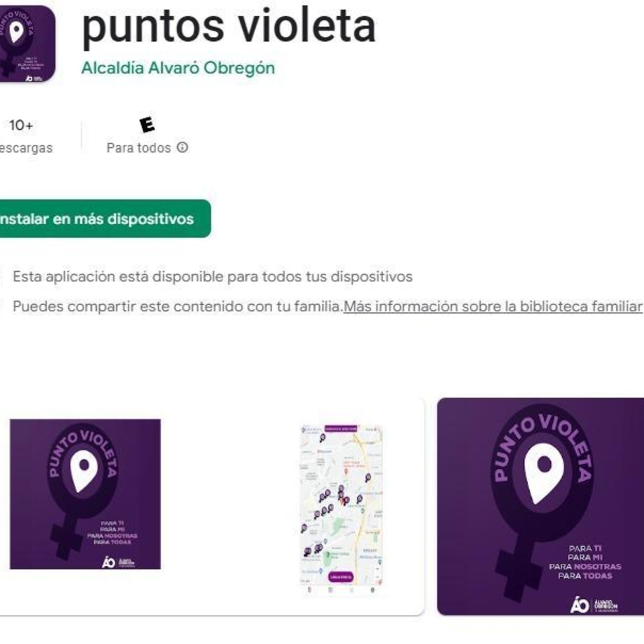The image size is (644, 644).
Task: Open the small Punto Violeta poster screenshot
Action: [x=85, y=494]
